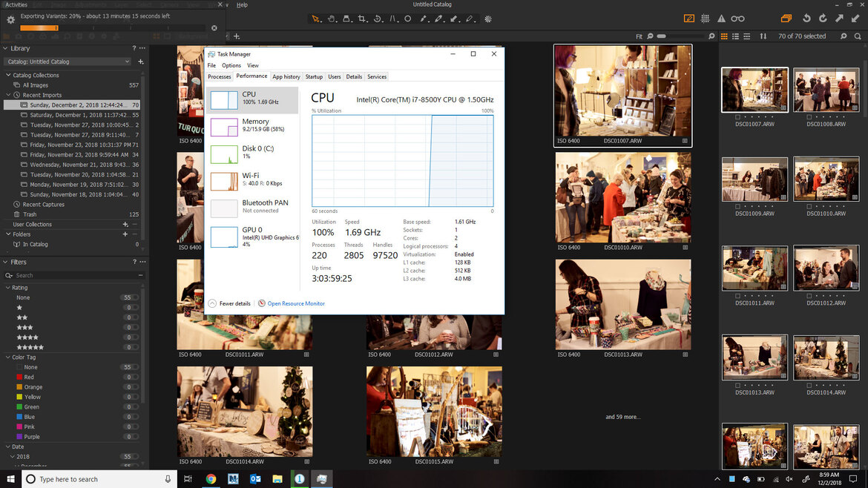Select Memory in Task Manager performance list

[x=252, y=127]
